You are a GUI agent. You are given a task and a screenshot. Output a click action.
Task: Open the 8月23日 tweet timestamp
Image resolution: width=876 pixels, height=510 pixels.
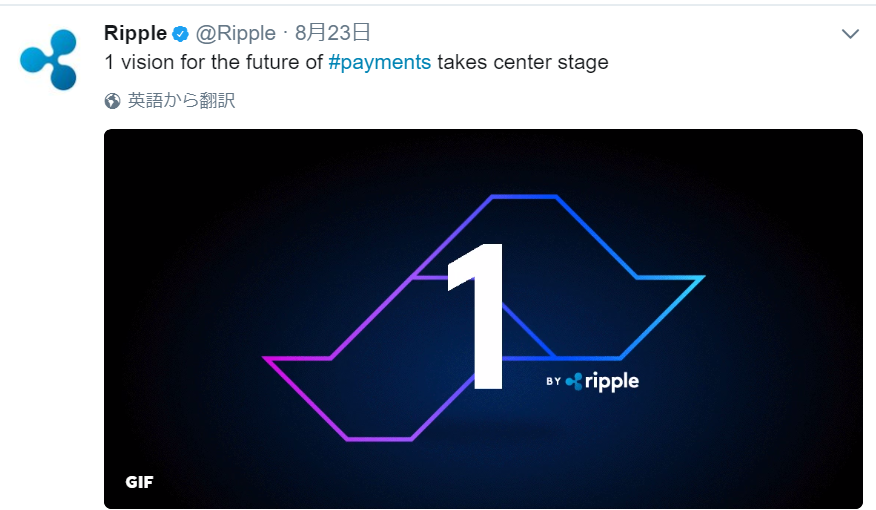click(x=332, y=33)
